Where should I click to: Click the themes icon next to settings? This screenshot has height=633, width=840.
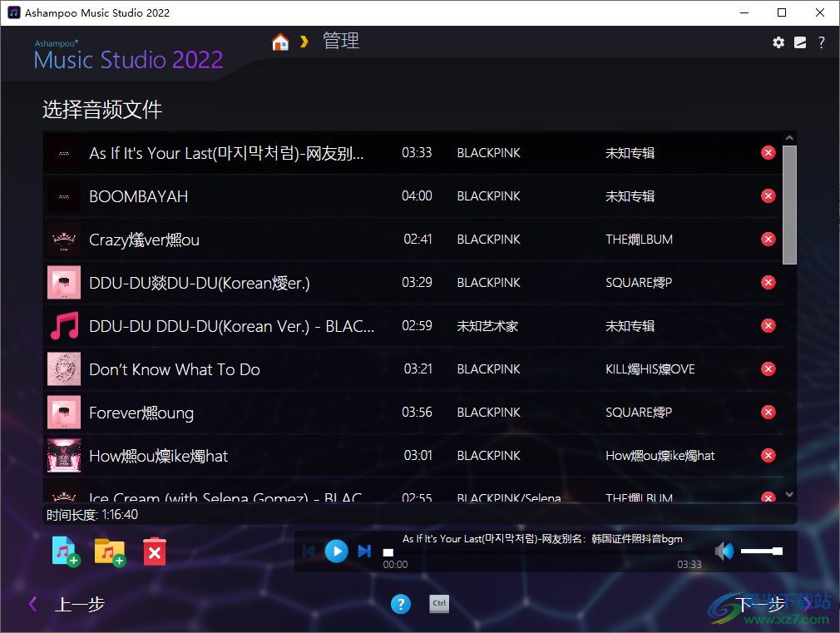click(x=799, y=42)
